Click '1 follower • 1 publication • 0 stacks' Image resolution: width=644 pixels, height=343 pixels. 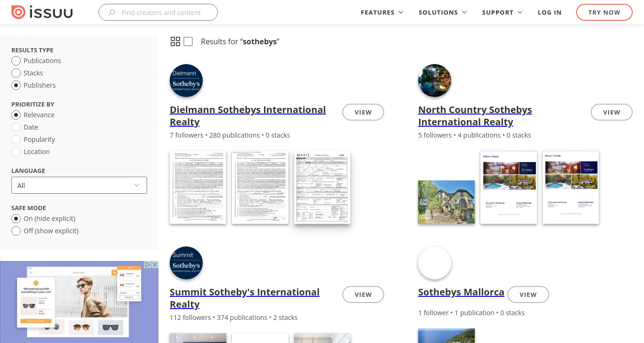coord(471,313)
